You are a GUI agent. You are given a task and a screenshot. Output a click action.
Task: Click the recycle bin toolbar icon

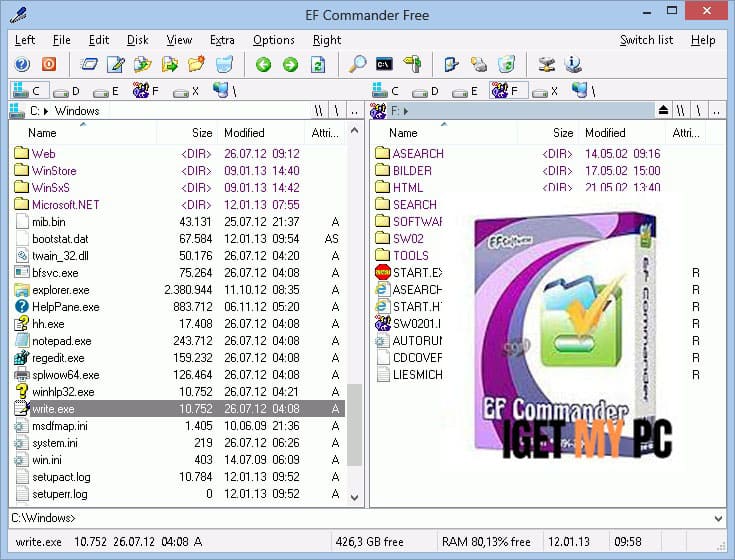[506, 64]
